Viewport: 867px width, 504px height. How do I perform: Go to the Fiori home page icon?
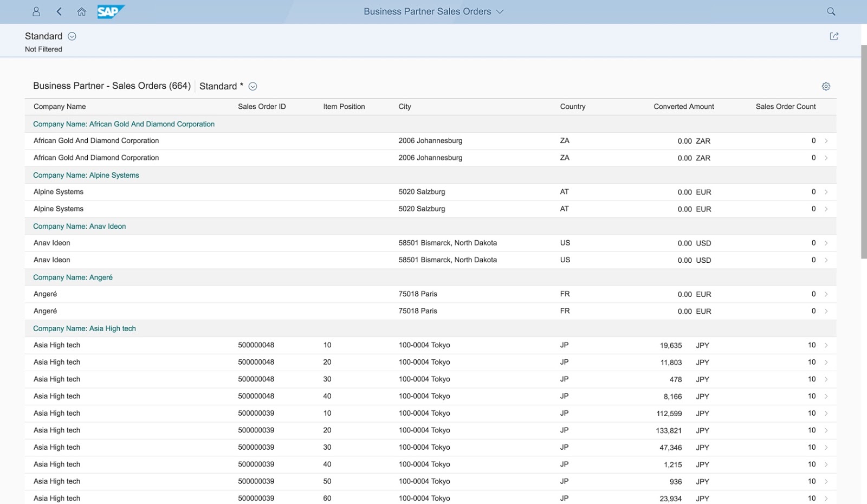(81, 11)
